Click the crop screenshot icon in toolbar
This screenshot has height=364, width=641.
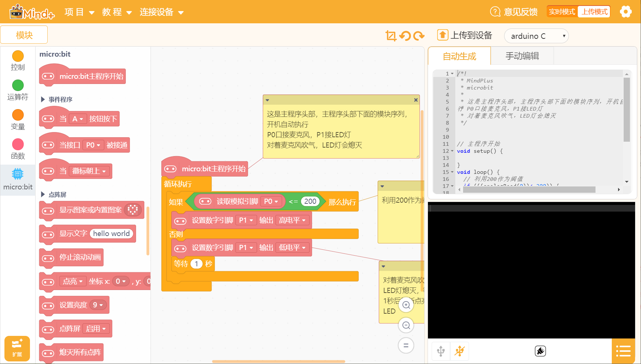click(x=391, y=36)
